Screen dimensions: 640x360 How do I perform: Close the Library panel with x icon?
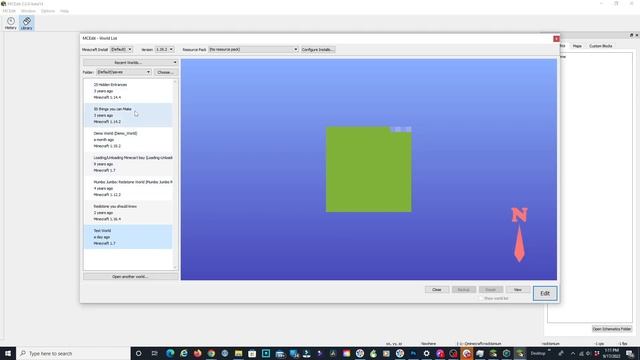(637, 36)
